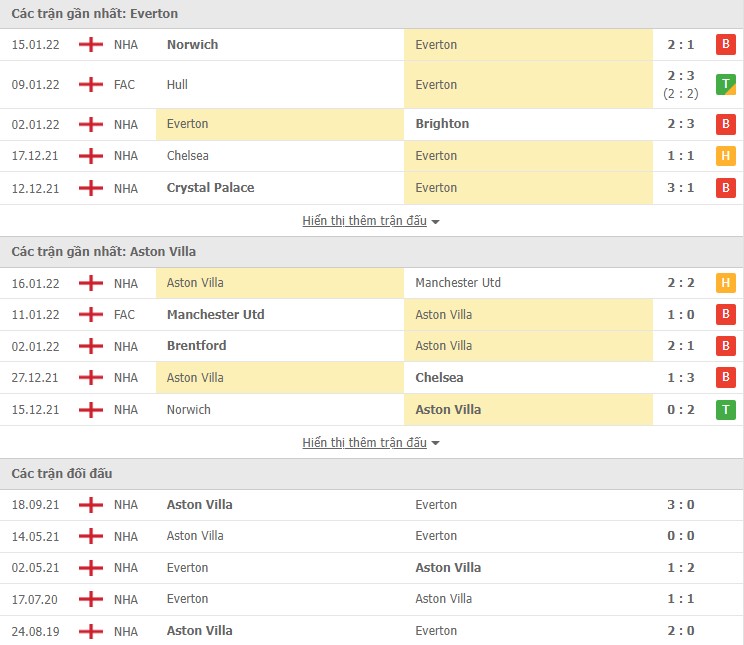Select the 'Các trận gần nhất: Aston Villa' header
This screenshot has height=645, width=744.
103,252
